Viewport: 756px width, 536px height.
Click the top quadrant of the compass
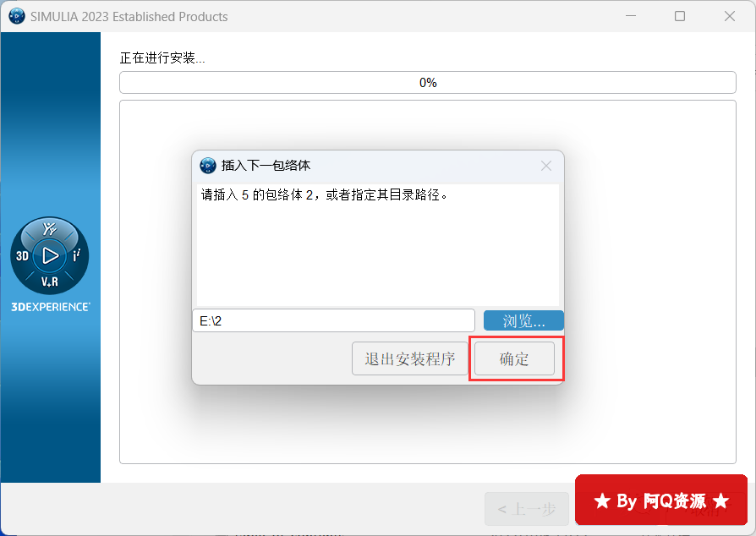pos(49,229)
